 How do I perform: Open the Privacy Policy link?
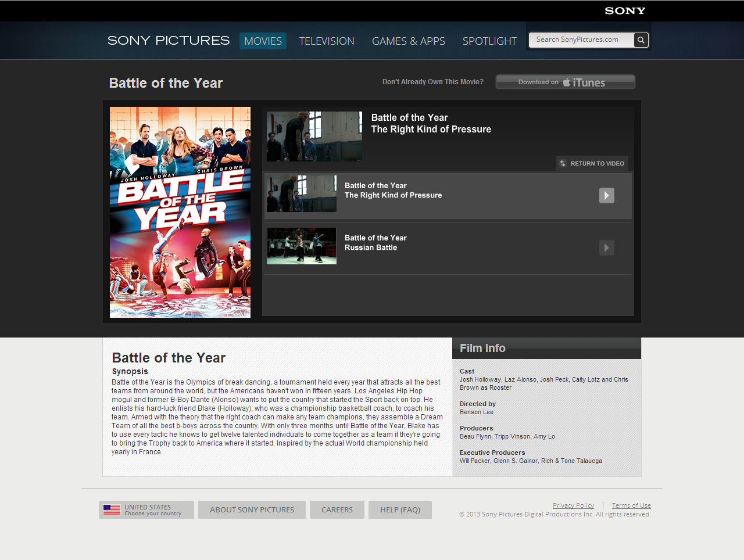coord(573,505)
